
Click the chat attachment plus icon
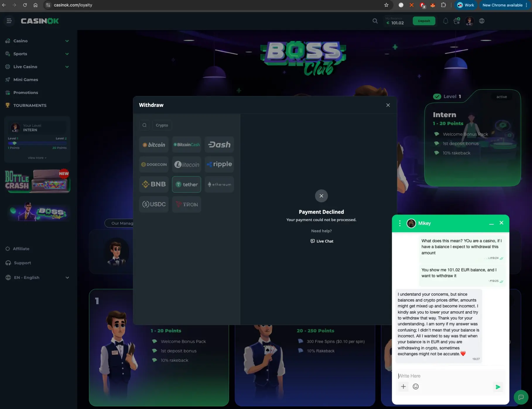point(403,386)
